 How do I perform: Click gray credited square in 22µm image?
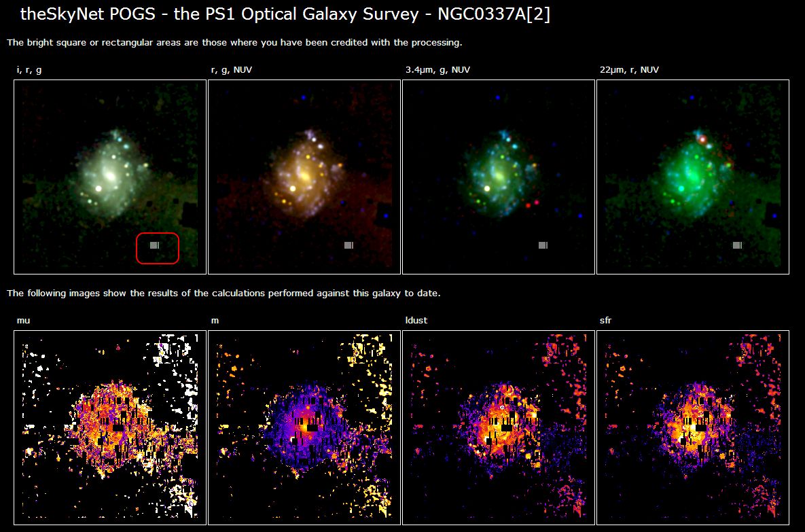pyautogui.click(x=737, y=245)
